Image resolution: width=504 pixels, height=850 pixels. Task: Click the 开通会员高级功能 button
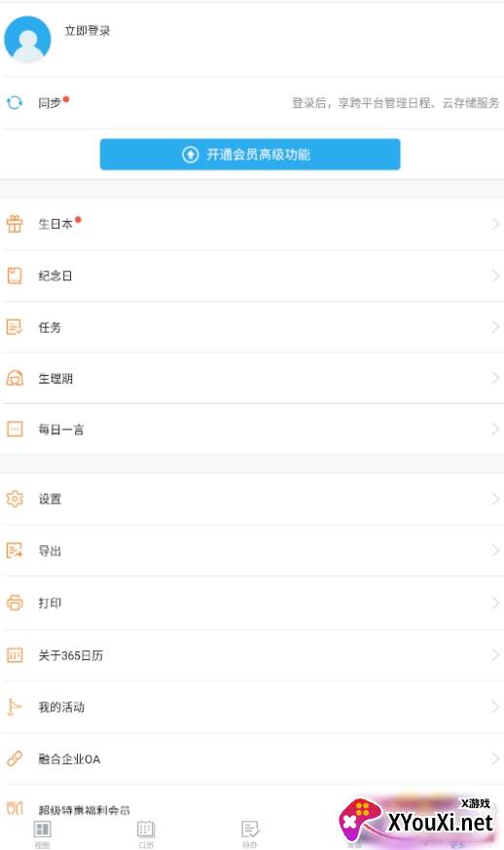[x=250, y=155]
